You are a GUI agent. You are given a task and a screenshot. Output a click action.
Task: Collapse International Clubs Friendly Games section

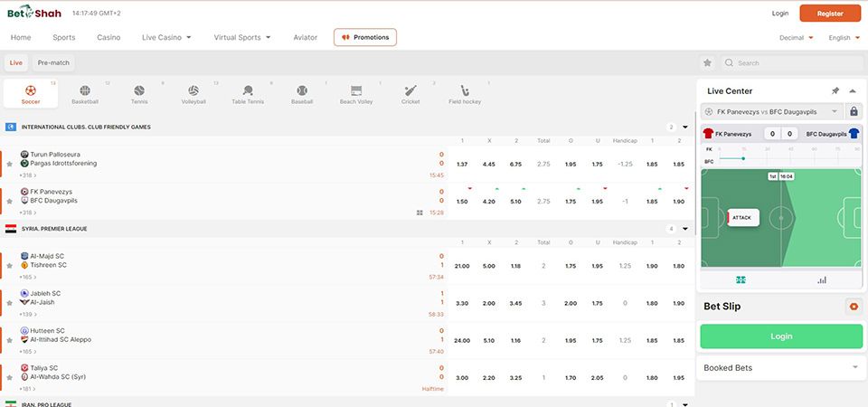684,128
